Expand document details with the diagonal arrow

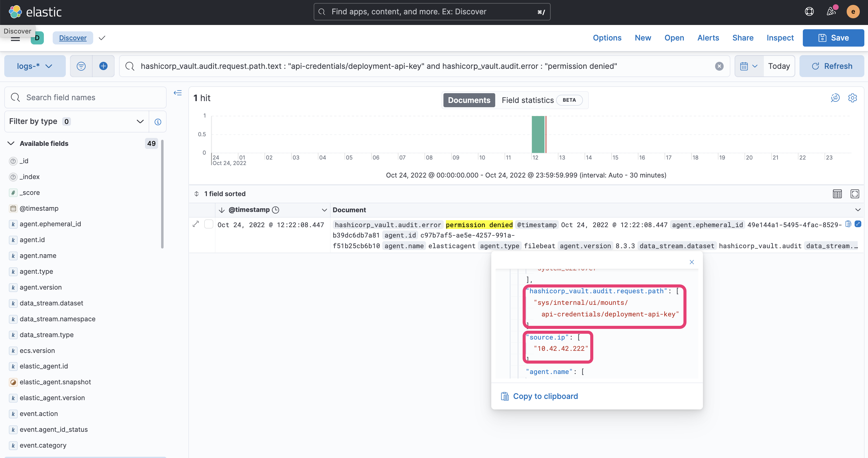(196, 224)
